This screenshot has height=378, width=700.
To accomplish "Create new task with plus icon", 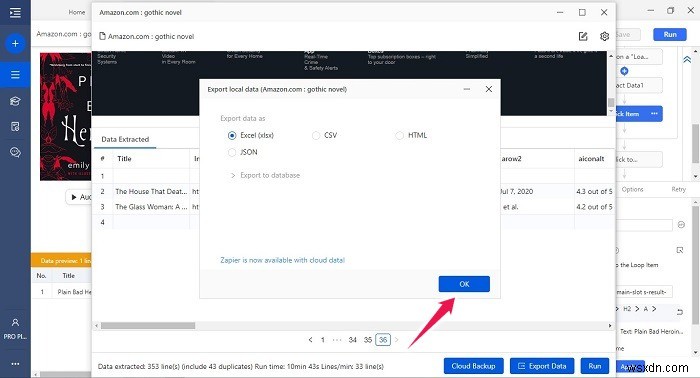I will 15,44.
